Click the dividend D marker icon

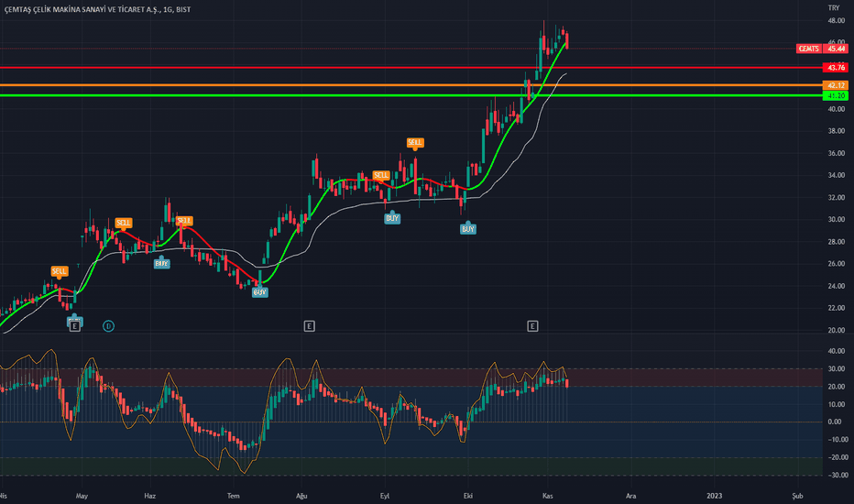(x=108, y=325)
